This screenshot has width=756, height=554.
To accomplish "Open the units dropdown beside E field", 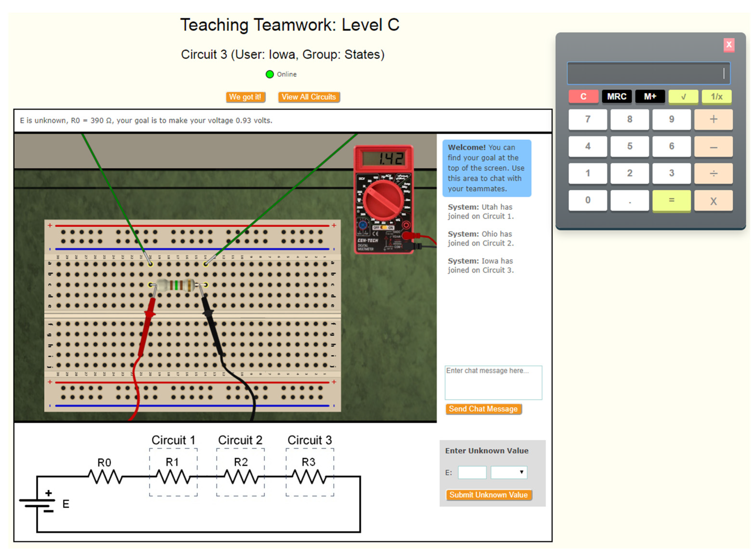I will coord(508,472).
